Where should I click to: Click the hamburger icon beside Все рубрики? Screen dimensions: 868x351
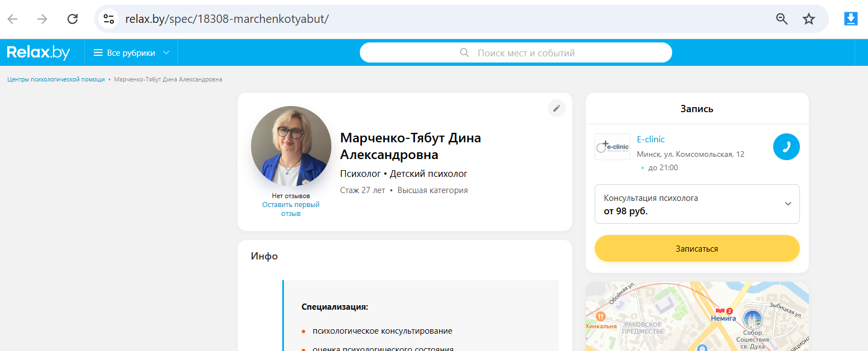coord(98,53)
